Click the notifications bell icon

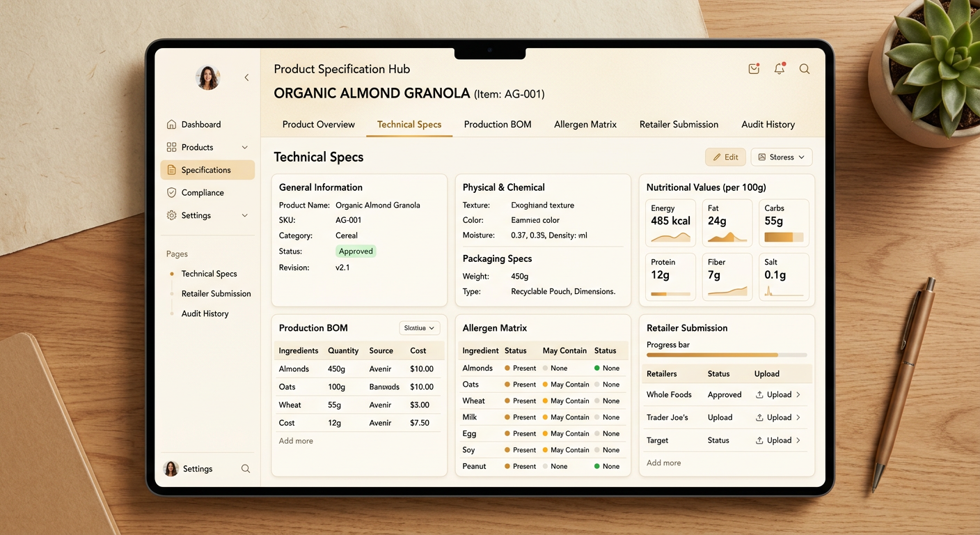779,69
